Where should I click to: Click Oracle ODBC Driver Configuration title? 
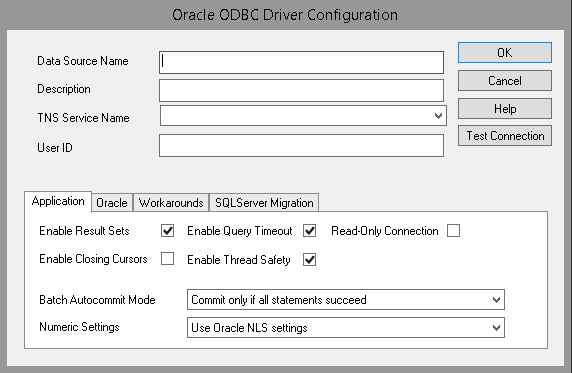click(x=285, y=15)
